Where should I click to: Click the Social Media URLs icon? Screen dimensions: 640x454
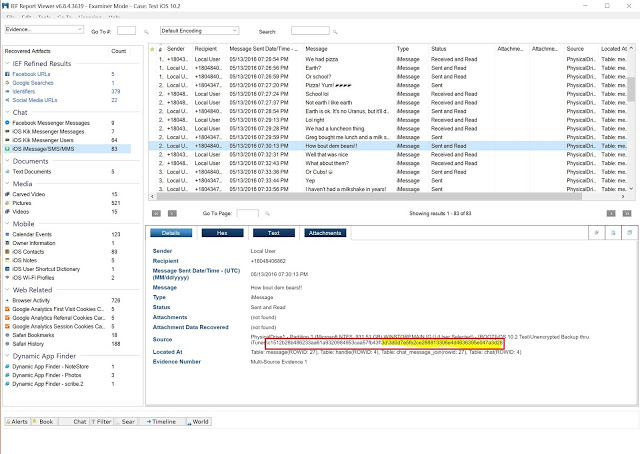(x=7, y=100)
